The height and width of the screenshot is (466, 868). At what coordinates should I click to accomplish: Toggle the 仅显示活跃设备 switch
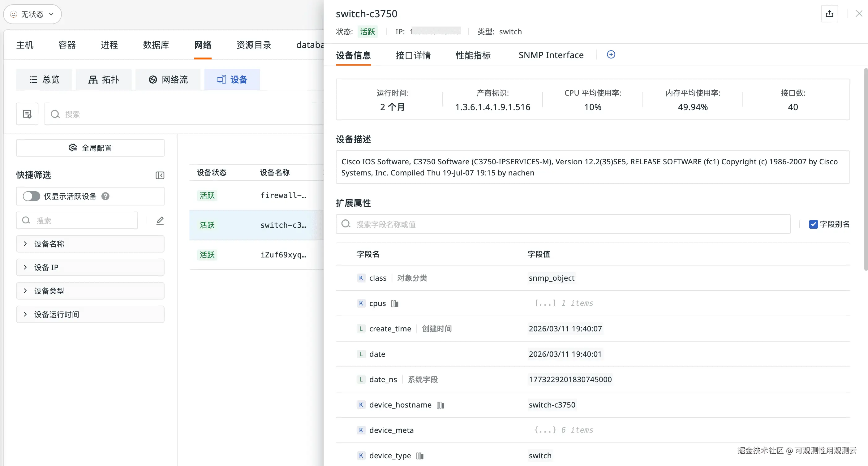pos(31,196)
